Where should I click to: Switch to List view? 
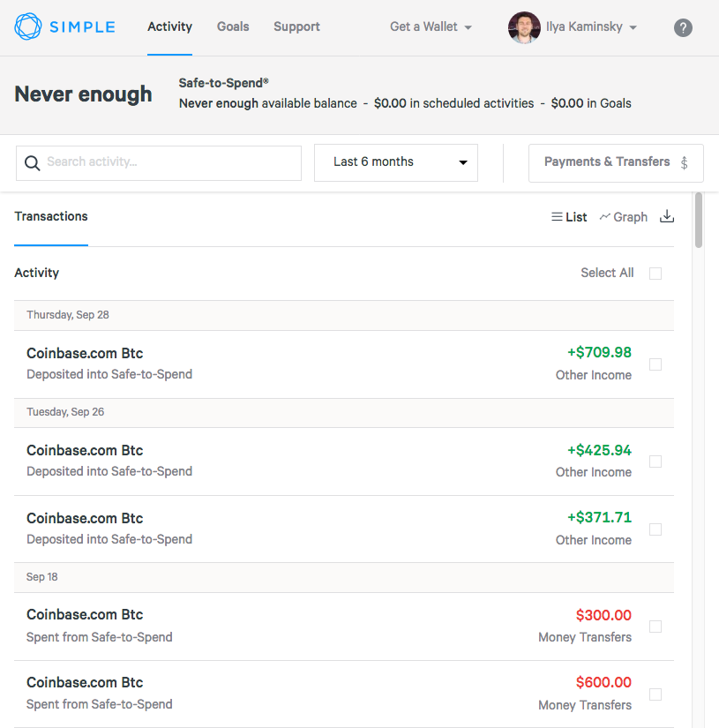click(x=569, y=217)
